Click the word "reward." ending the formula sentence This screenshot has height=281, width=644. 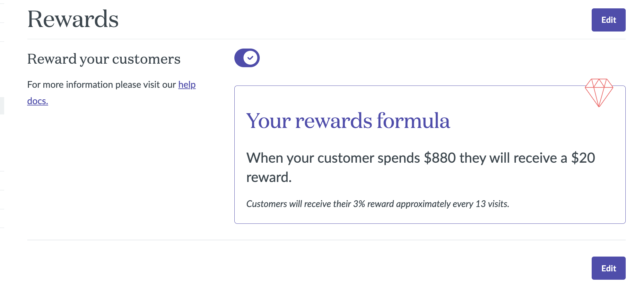pyautogui.click(x=269, y=177)
